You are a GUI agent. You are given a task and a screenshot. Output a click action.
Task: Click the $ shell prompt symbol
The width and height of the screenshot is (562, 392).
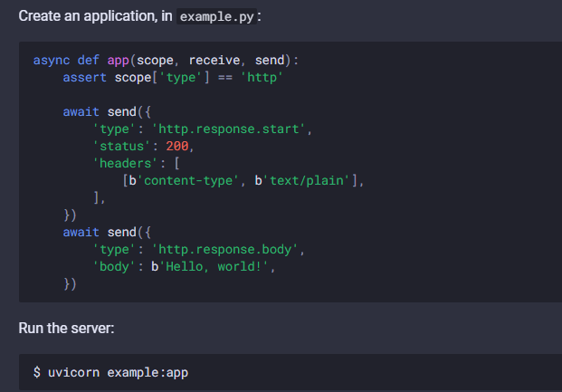point(37,372)
